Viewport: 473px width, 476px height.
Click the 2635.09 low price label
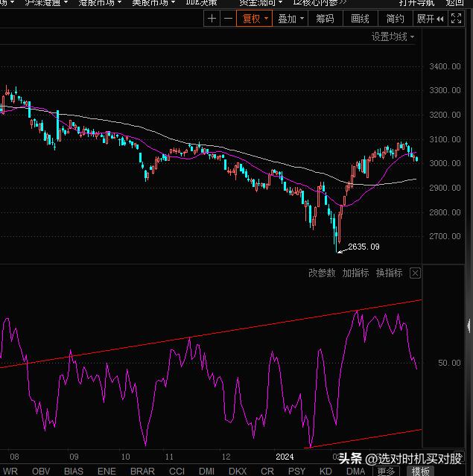[364, 247]
